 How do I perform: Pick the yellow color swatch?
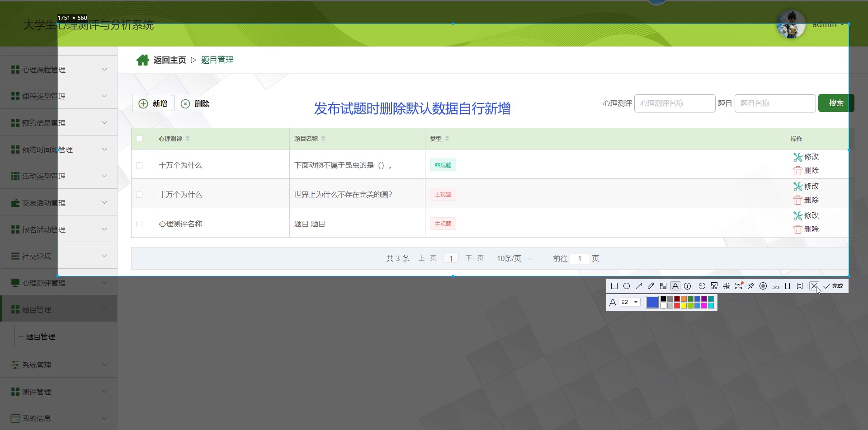(684, 306)
